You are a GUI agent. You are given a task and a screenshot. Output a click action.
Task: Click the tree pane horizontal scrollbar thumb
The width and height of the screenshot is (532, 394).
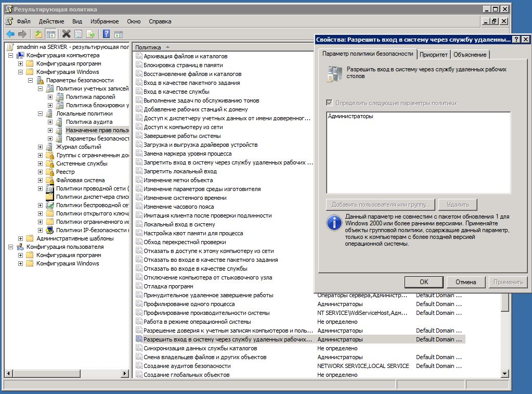pos(46,374)
